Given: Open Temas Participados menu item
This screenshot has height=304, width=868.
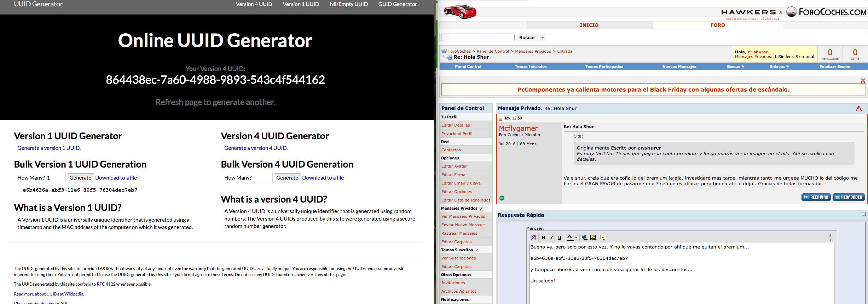Looking at the screenshot, I should coord(604,66).
